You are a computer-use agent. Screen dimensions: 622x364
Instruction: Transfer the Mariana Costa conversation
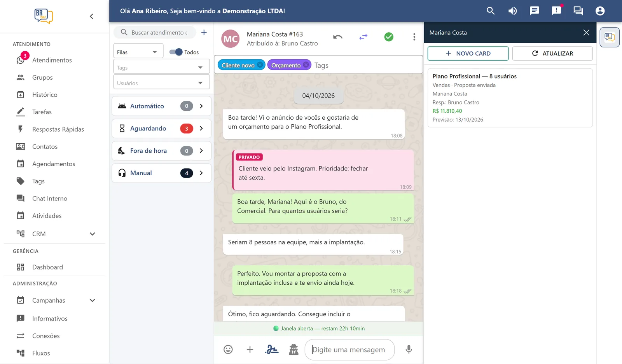(x=363, y=37)
